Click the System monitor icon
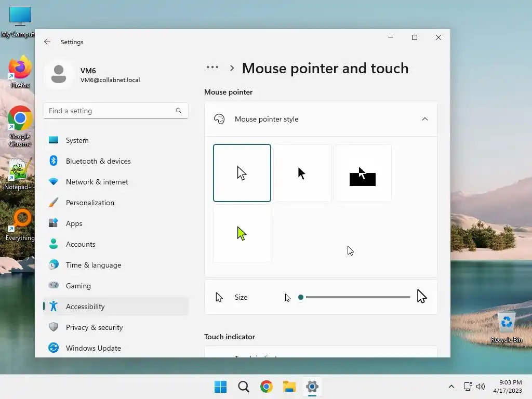 coord(54,140)
